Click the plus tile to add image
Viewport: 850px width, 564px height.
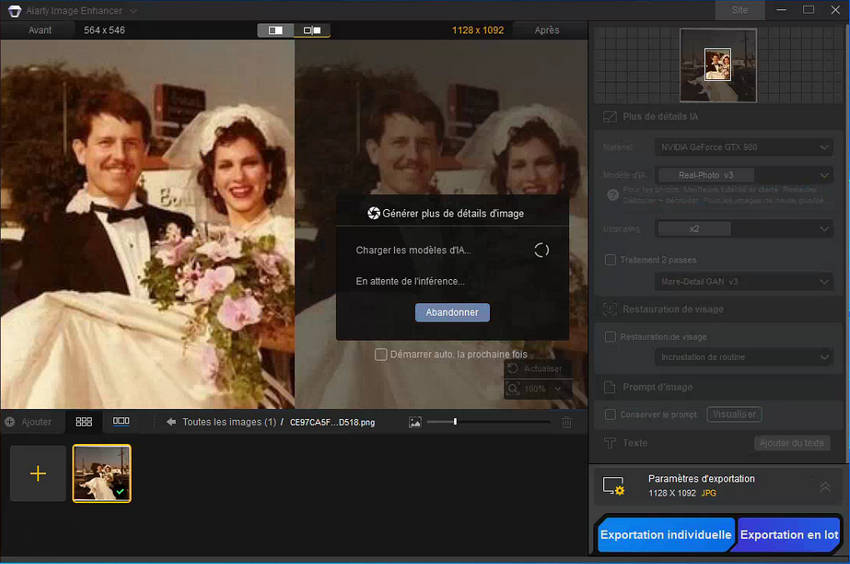[38, 473]
